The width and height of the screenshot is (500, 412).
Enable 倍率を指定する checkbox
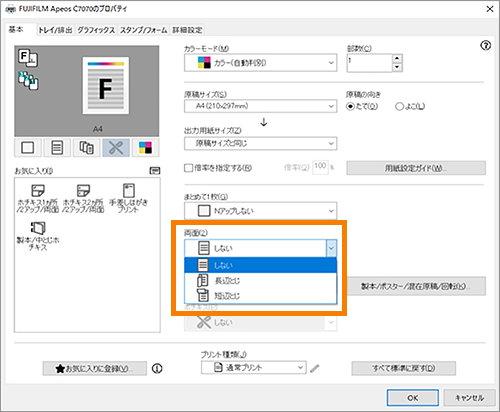189,168
